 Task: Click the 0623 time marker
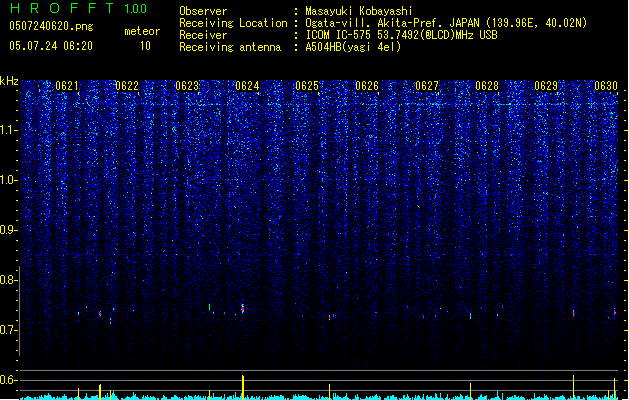click(187, 86)
